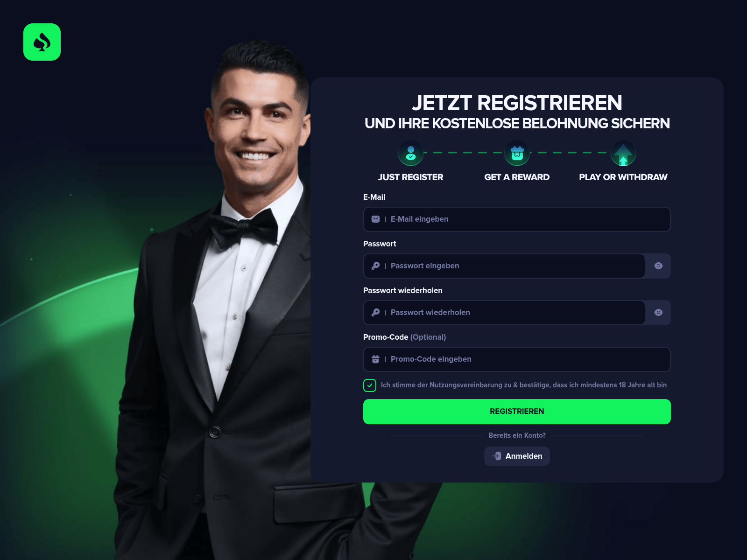Open the Anmelden login button
747x560 pixels.
click(x=517, y=456)
